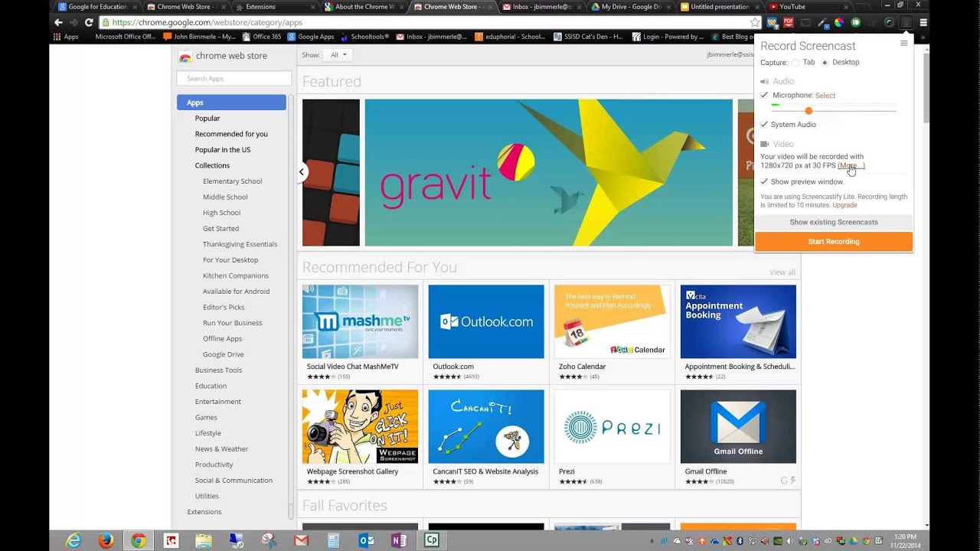Open the Screencastify panel hamburger menu
This screenshot has height=551, width=980.
903,44
